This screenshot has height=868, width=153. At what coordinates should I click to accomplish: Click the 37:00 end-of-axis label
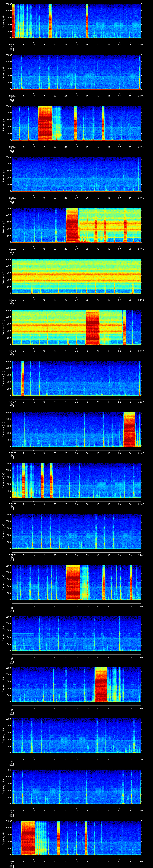click(141, 759)
